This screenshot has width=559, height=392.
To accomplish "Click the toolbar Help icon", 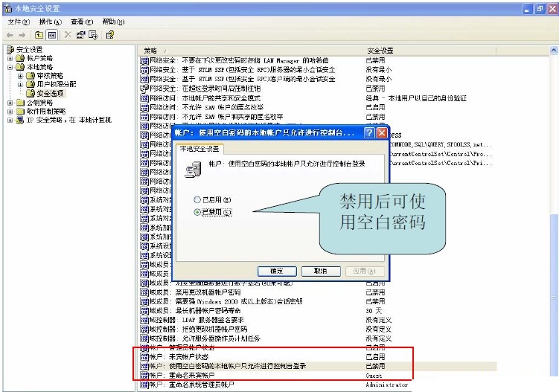I will pos(109,34).
